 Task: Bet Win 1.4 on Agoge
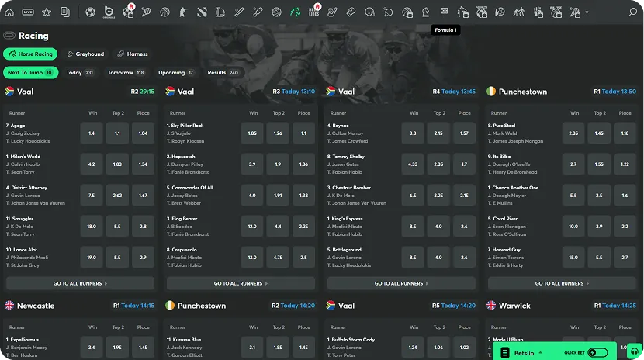[92, 133]
